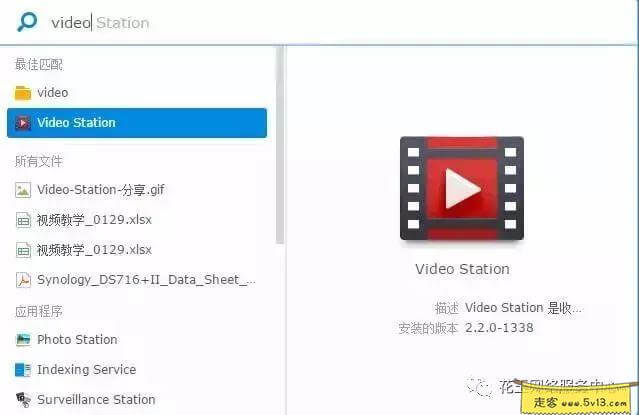The image size is (639, 415).
Task: Click the Indexing Service application icon
Action: [23, 370]
